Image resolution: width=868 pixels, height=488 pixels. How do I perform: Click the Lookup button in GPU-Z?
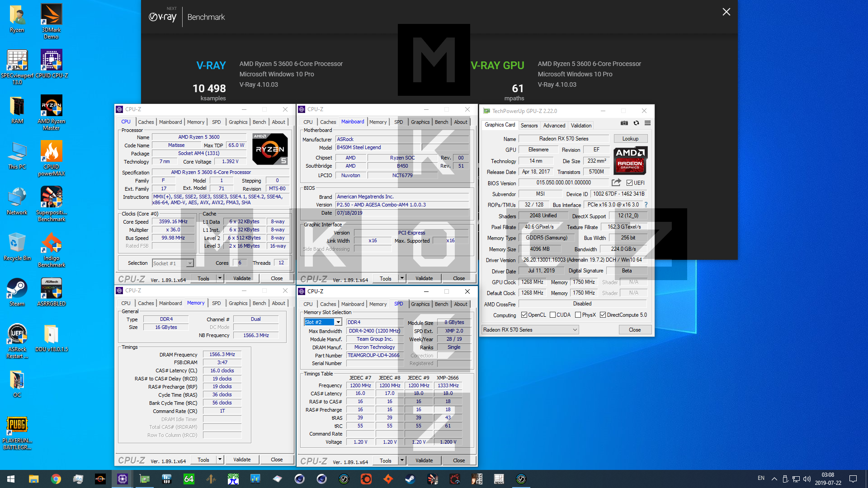coord(630,139)
